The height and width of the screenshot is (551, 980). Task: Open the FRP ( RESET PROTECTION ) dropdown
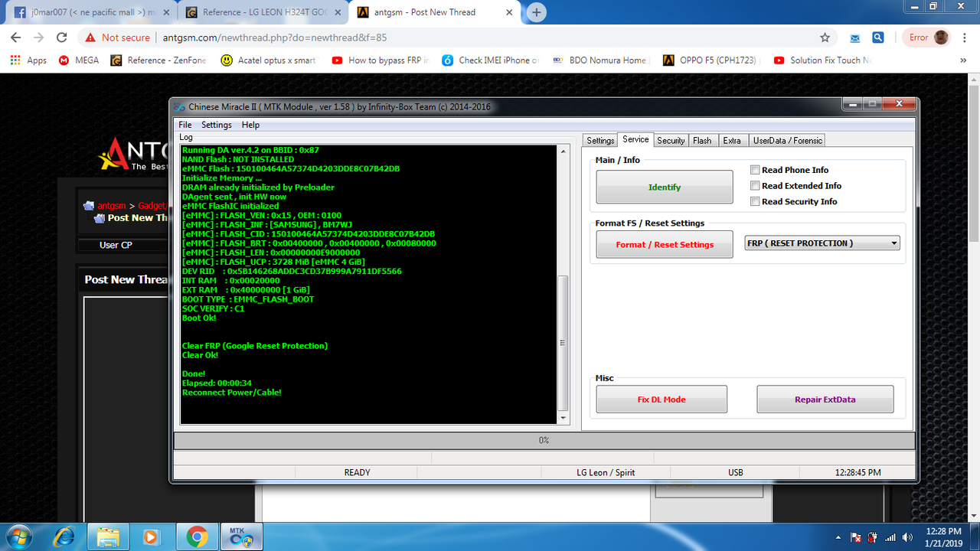[822, 243]
